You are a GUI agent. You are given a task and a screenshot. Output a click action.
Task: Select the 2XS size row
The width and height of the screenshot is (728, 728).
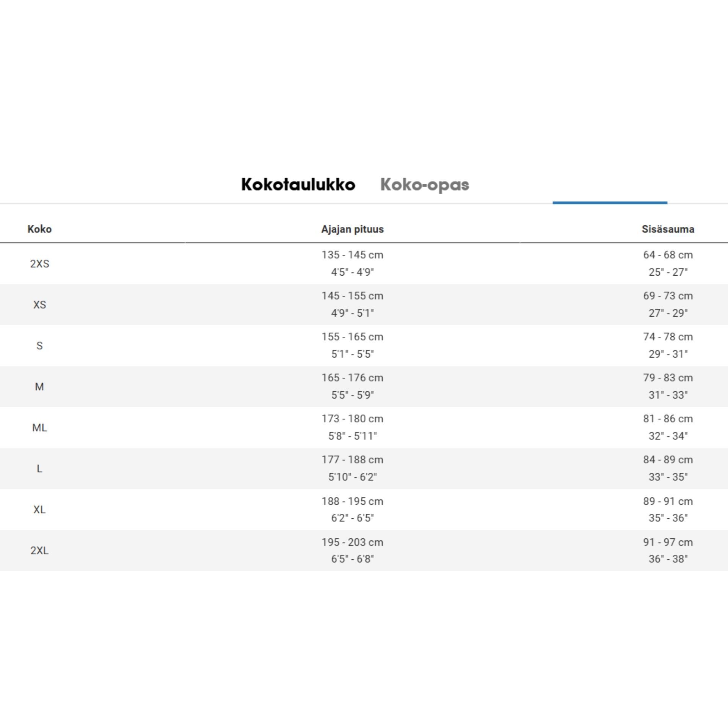pos(364,264)
